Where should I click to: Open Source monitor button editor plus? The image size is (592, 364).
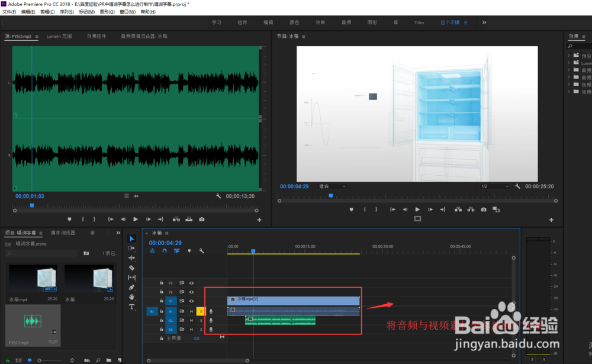click(x=259, y=220)
